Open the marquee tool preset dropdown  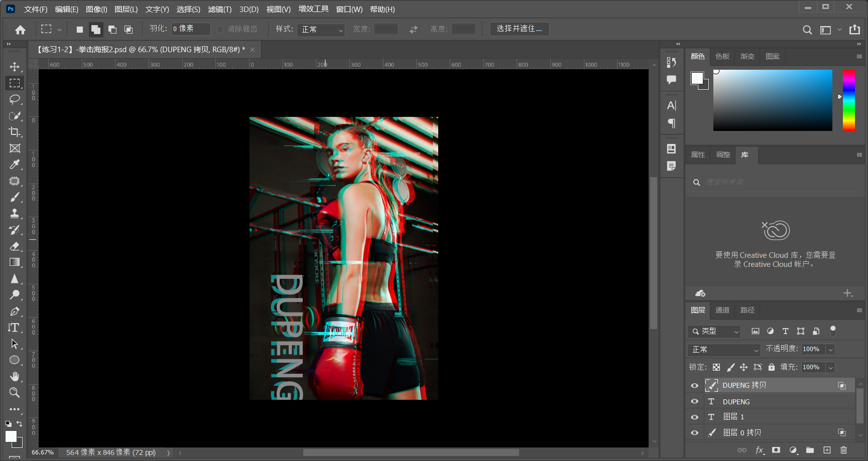click(59, 30)
